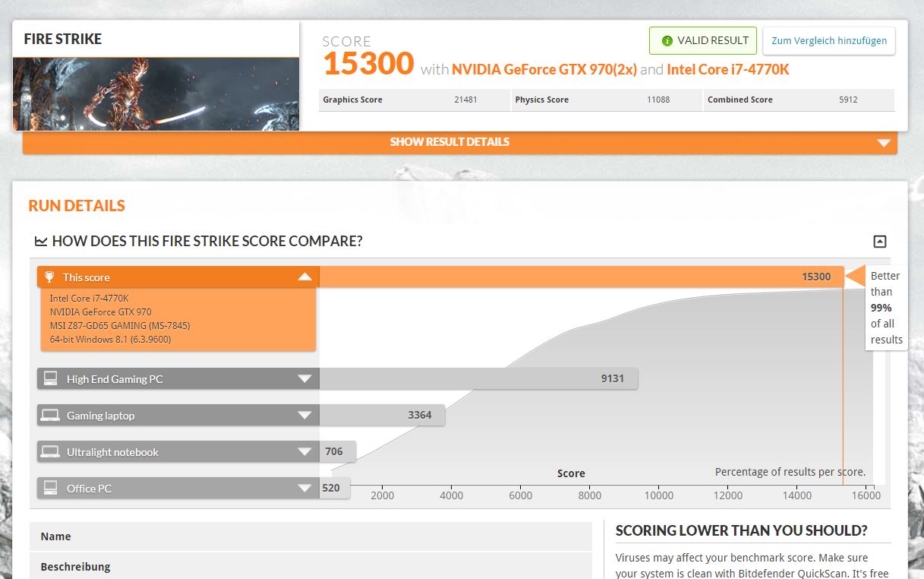Click the Valid Result button
The image size is (924, 579).
(703, 41)
